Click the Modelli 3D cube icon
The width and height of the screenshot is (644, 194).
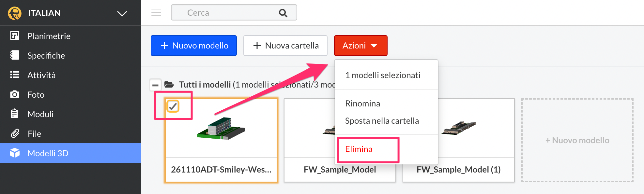pos(15,153)
